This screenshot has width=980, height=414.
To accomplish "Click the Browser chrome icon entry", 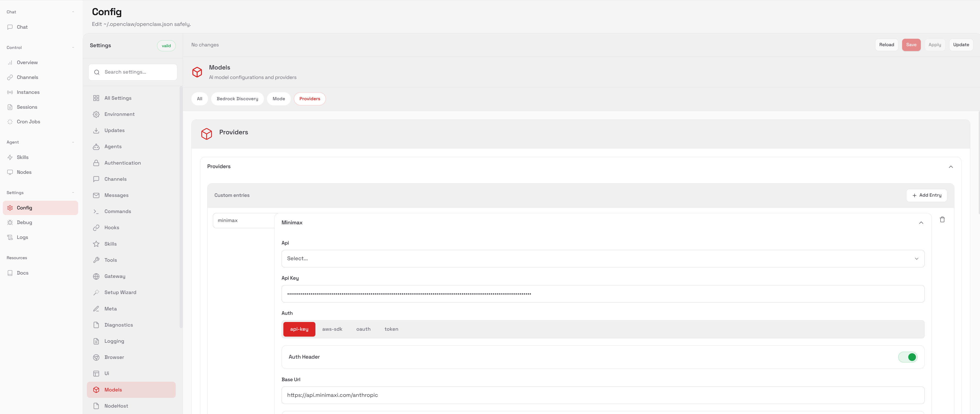I will click(x=96, y=357).
